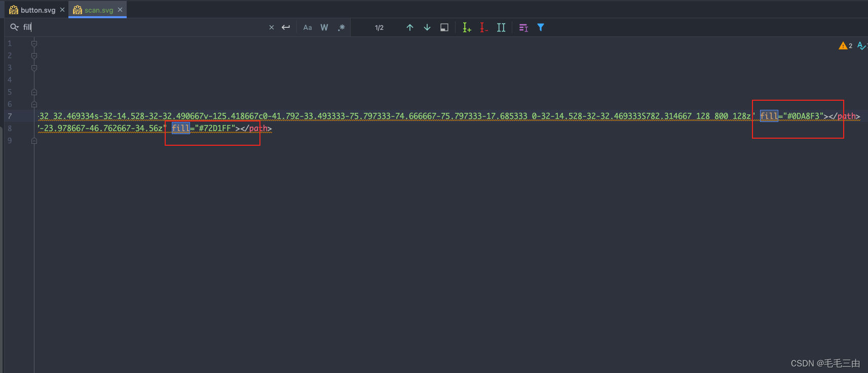Viewport: 868px width, 373px height.
Task: Select all occurrences icon
Action: pos(501,27)
